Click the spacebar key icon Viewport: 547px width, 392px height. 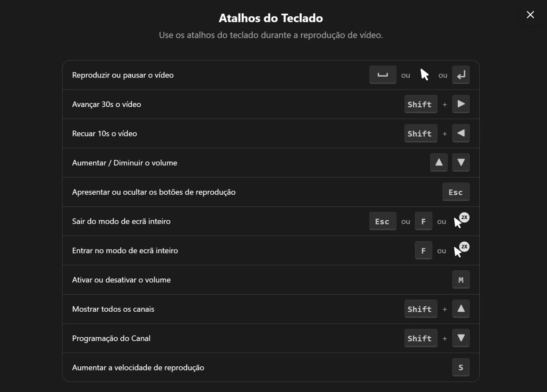click(x=383, y=75)
